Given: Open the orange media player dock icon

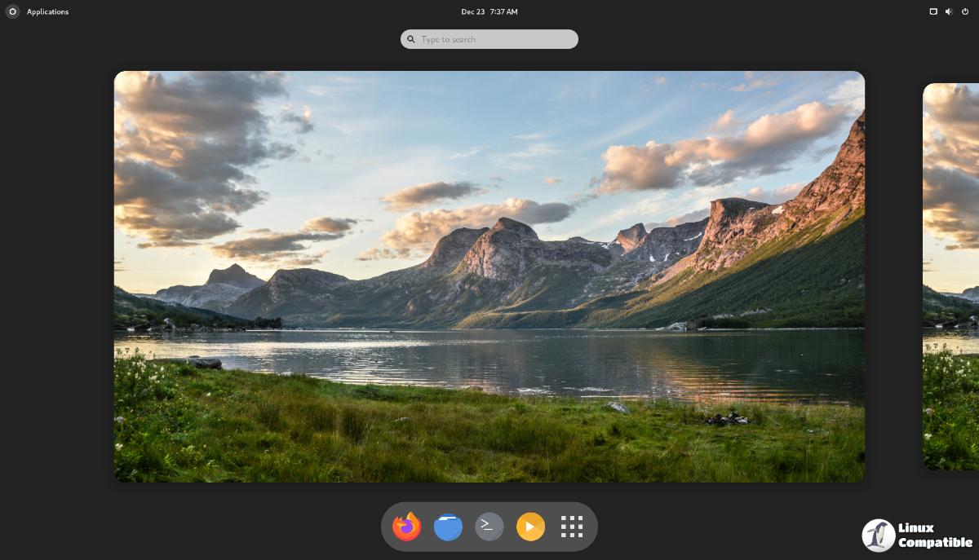Looking at the screenshot, I should pyautogui.click(x=530, y=527).
